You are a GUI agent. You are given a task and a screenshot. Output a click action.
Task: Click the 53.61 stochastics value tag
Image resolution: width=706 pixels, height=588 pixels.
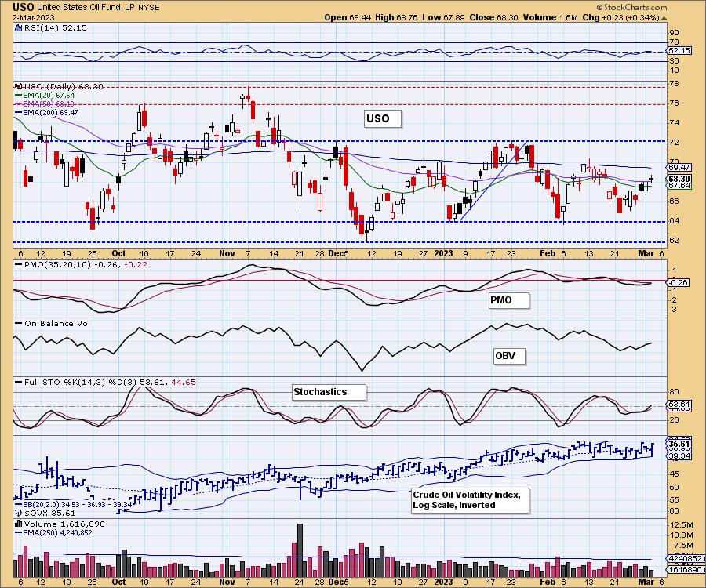pyautogui.click(x=679, y=404)
